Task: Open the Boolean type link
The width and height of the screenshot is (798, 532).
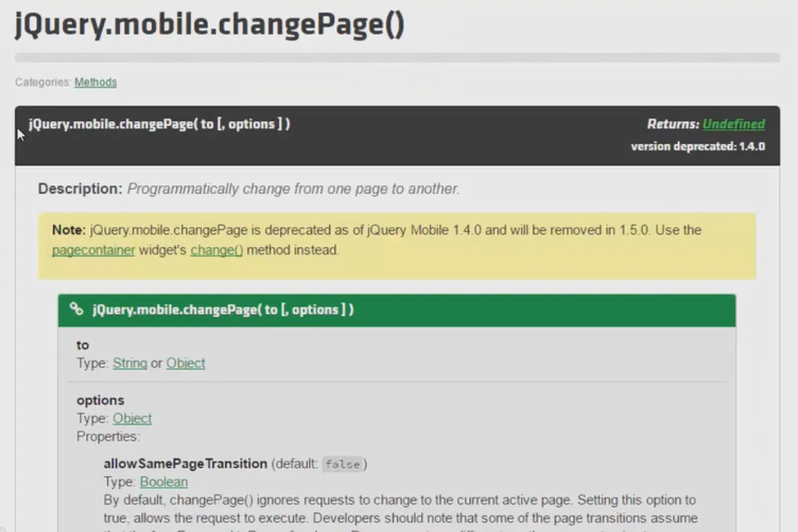Action: [164, 481]
